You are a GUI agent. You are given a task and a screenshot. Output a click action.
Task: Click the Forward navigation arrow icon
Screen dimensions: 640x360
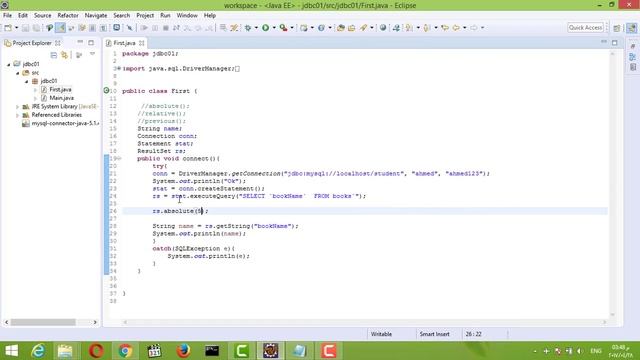coord(474,28)
